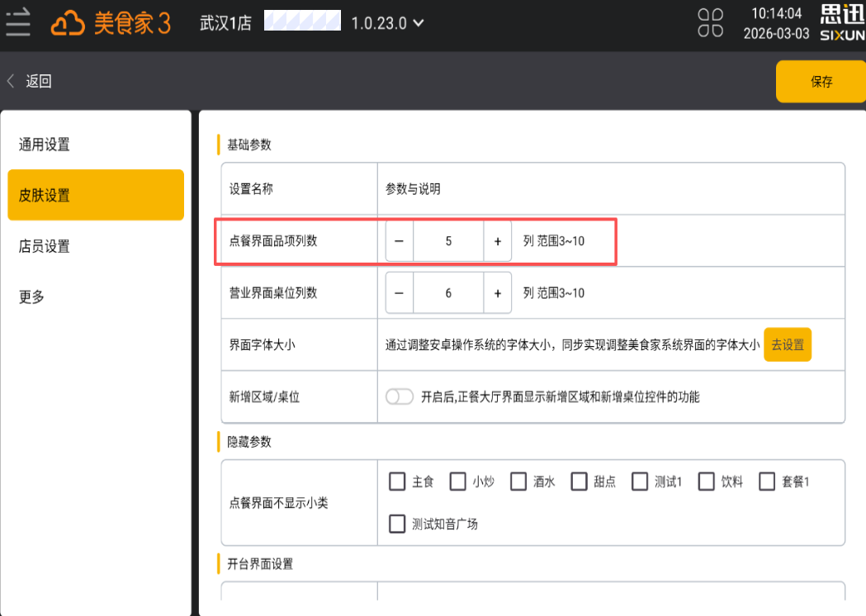This screenshot has width=866, height=616.
Task: Select the 套餐1 checkbox
Action: click(767, 481)
